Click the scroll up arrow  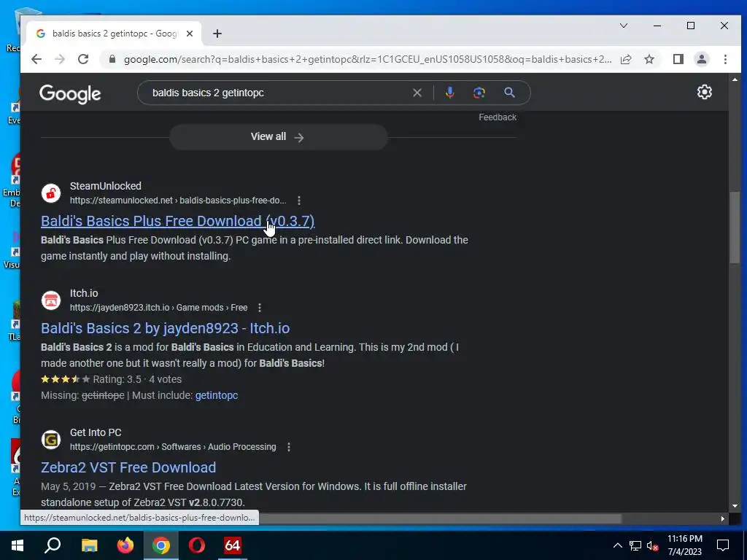[x=734, y=79]
